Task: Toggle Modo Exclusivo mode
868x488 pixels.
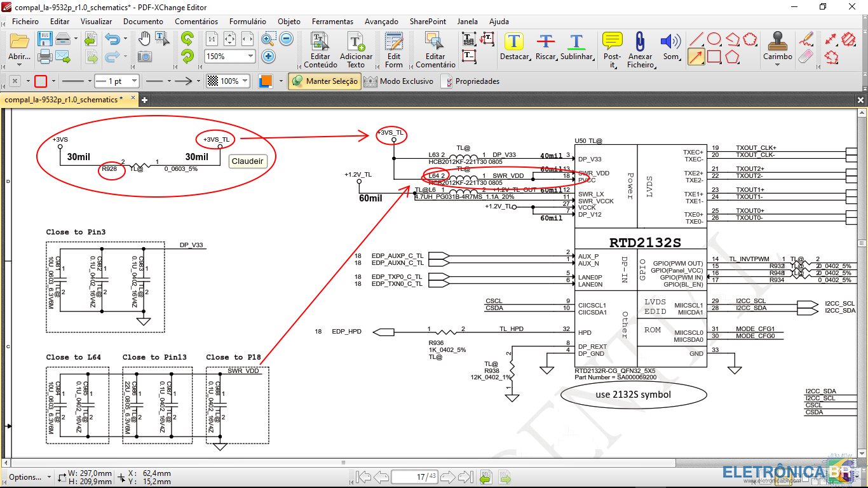Action: click(x=398, y=81)
